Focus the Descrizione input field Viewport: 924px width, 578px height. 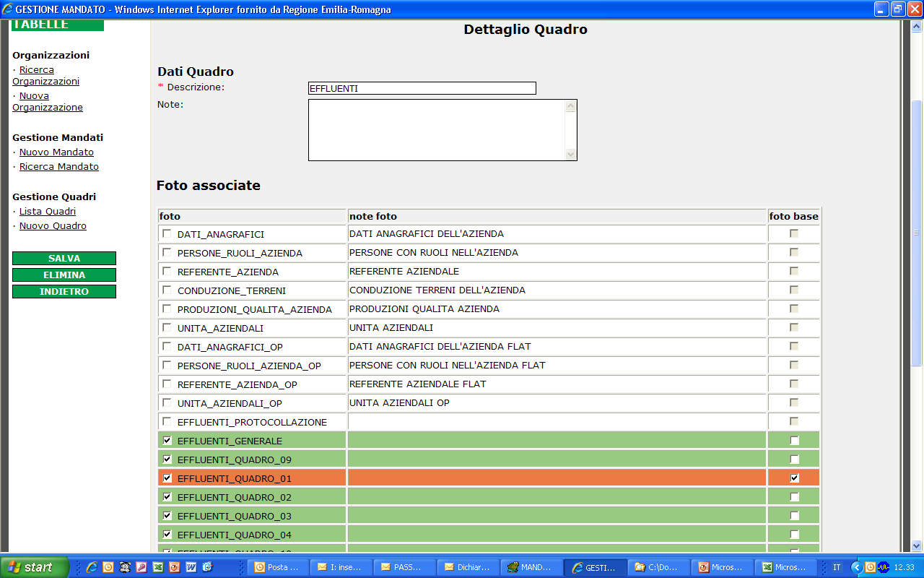coord(422,88)
